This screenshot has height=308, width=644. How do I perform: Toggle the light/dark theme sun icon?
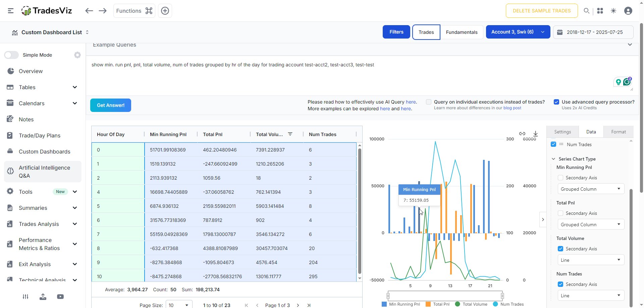(x=613, y=11)
